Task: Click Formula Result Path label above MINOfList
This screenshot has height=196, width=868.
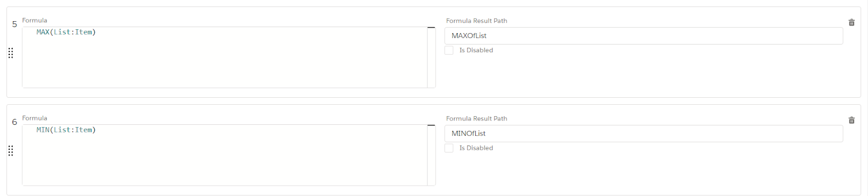Action: 476,118
